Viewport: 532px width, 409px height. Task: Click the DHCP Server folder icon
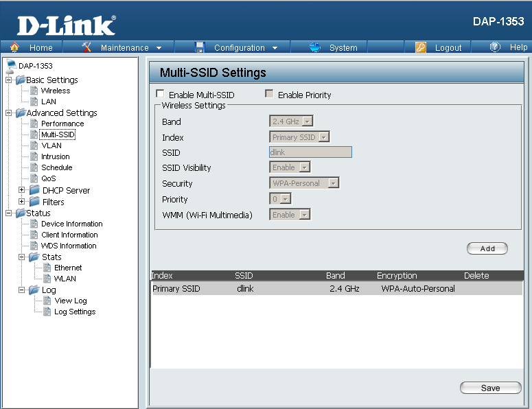[x=34, y=190]
